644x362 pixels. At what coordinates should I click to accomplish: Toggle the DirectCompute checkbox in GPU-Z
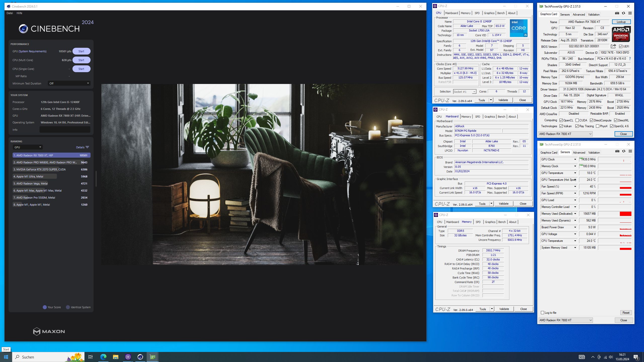[592, 120]
